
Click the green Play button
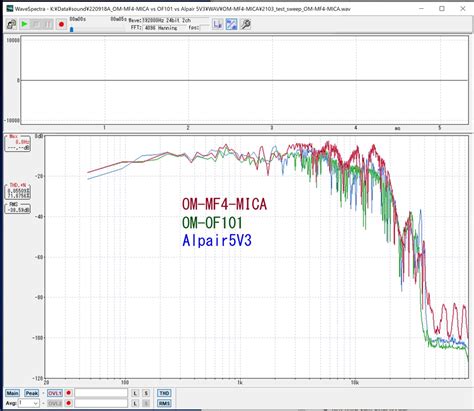tap(24, 24)
